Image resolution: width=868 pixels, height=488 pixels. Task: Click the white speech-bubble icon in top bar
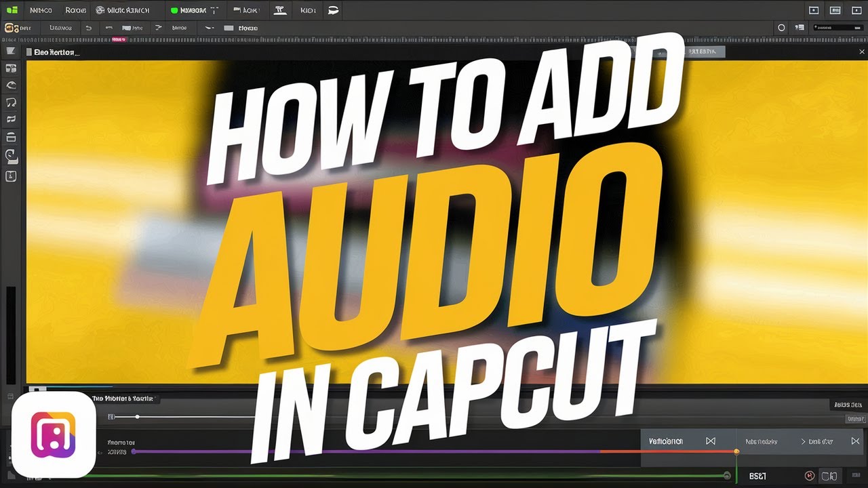pyautogui.click(x=332, y=10)
